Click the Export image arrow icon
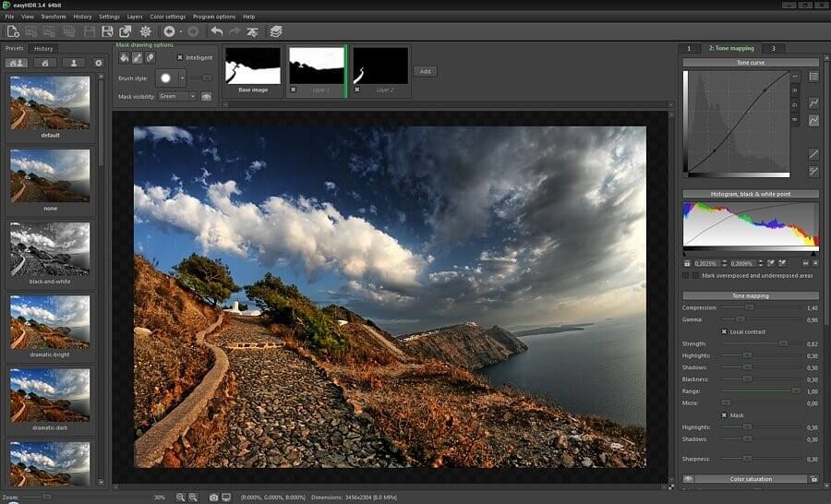831x504 pixels. coord(125,31)
